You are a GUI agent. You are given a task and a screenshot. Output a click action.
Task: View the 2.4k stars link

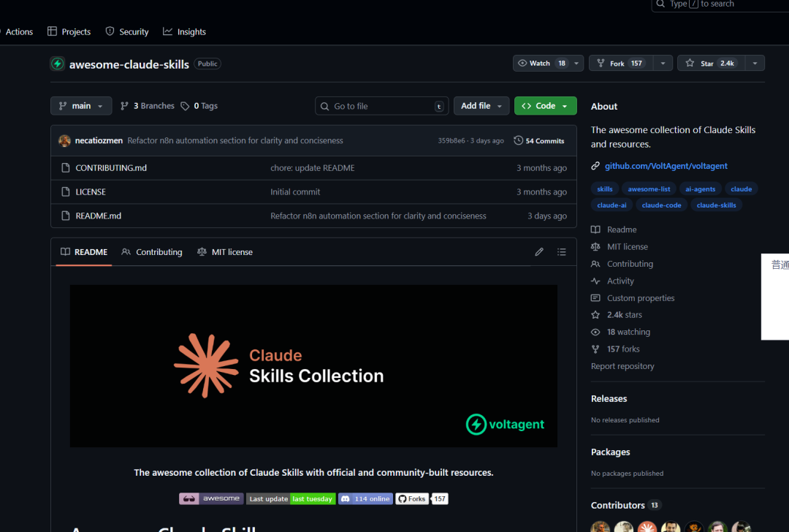617,315
